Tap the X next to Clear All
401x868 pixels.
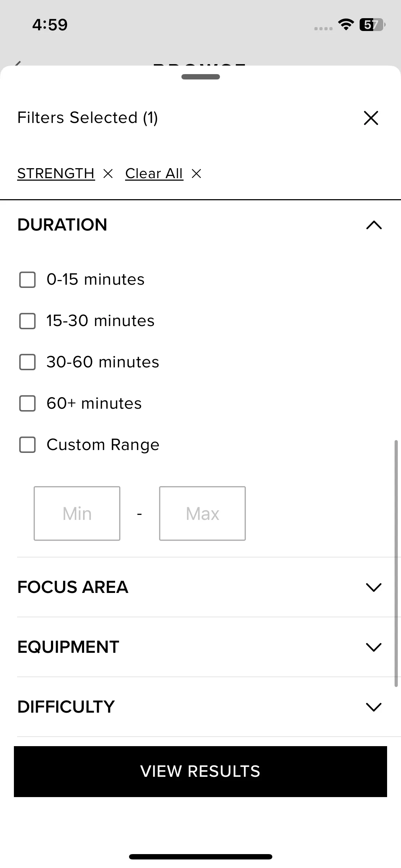[196, 174]
